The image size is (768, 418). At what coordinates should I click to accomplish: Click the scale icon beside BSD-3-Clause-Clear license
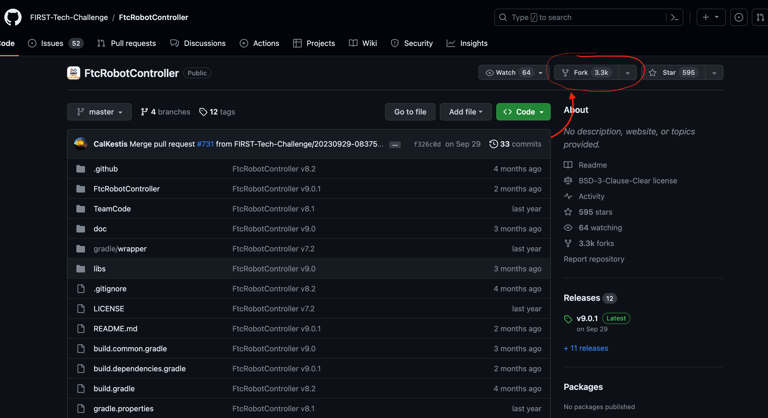click(568, 180)
